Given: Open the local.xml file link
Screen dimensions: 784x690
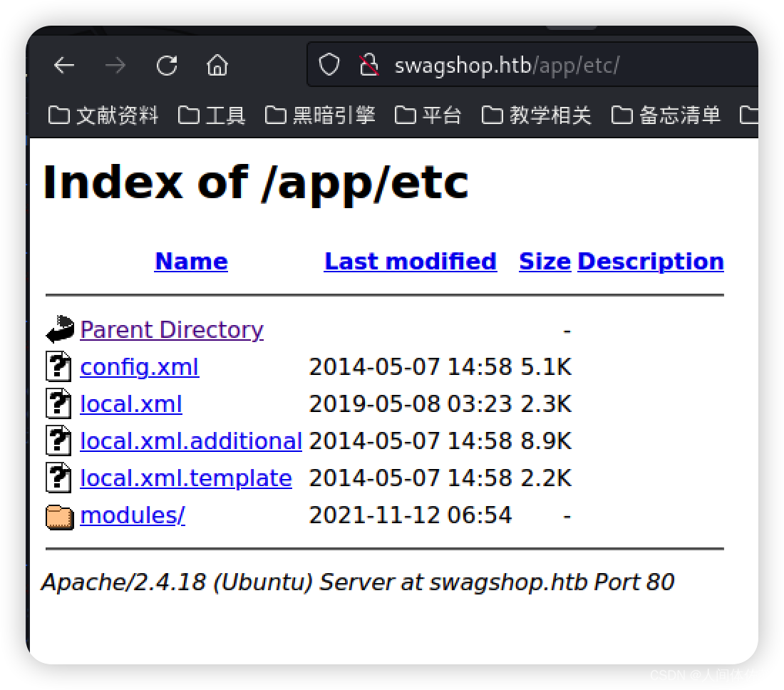Looking at the screenshot, I should coord(131,404).
